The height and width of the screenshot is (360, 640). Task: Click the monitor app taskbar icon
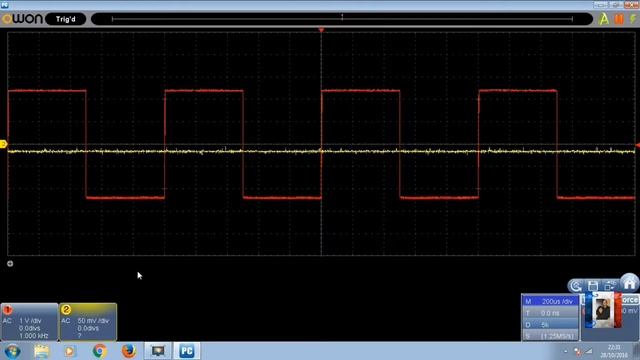[158, 351]
